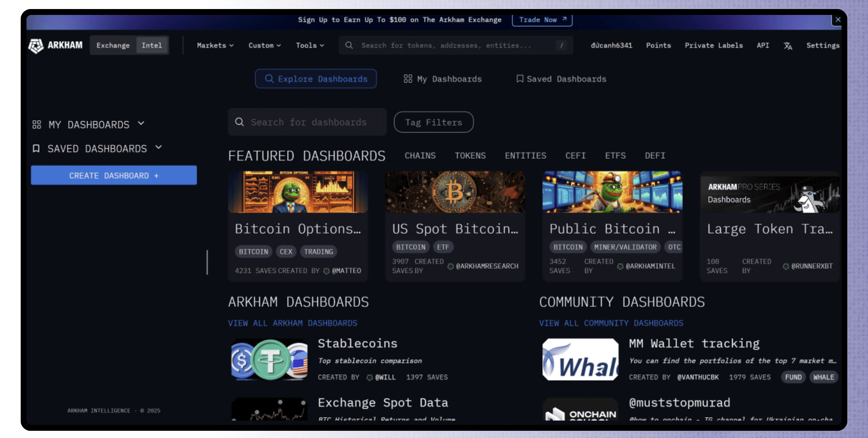Open the Exchange Spot Data dashboard title
The height and width of the screenshot is (438, 868).
point(383,403)
